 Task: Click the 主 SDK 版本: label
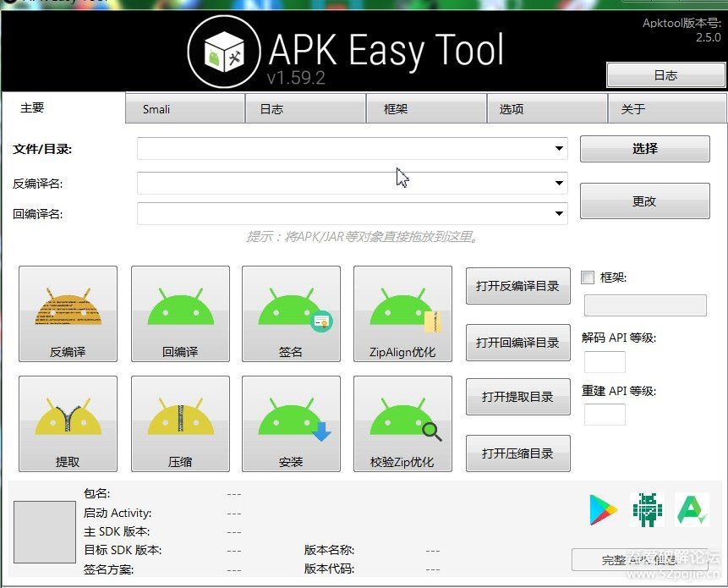click(117, 531)
